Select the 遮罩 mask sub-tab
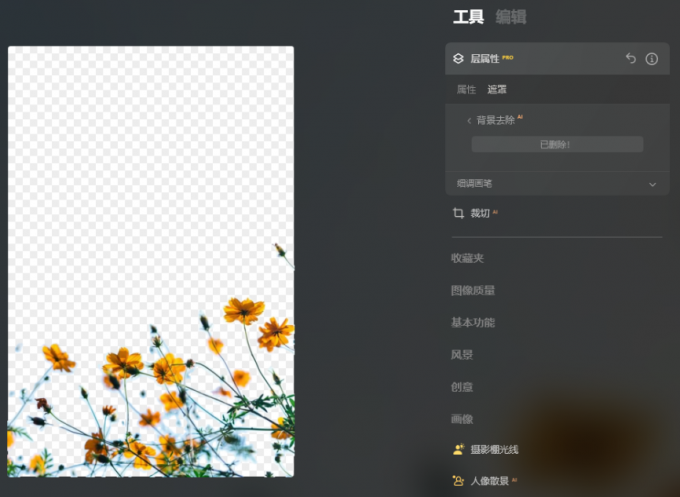Image resolution: width=680 pixels, height=497 pixels. pyautogui.click(x=497, y=90)
